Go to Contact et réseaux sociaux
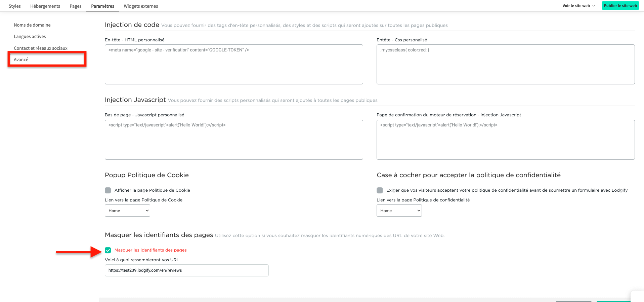Image resolution: width=644 pixels, height=302 pixels. pyautogui.click(x=40, y=48)
